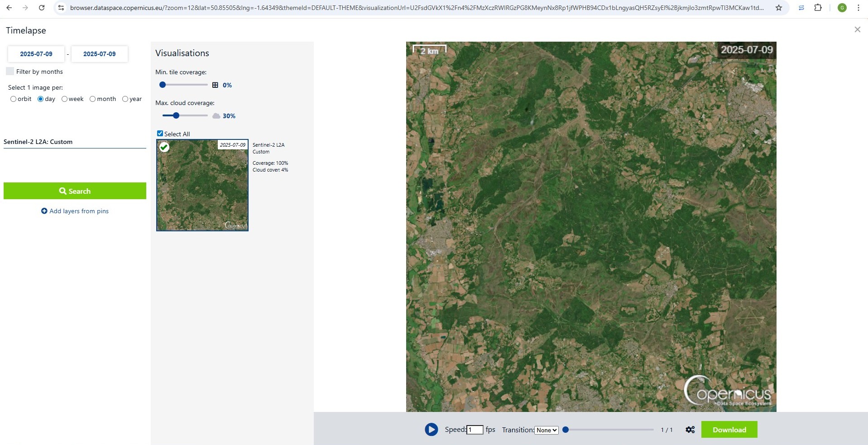Click the green Search button

click(x=75, y=191)
